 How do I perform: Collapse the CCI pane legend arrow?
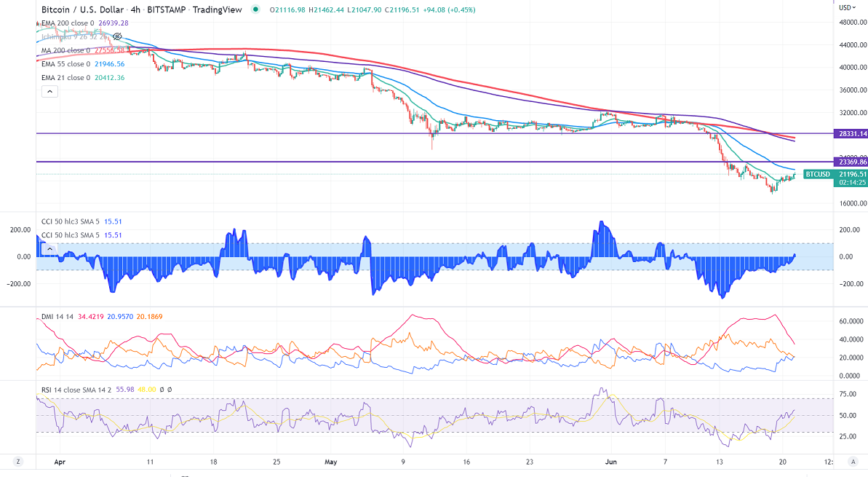(x=49, y=249)
